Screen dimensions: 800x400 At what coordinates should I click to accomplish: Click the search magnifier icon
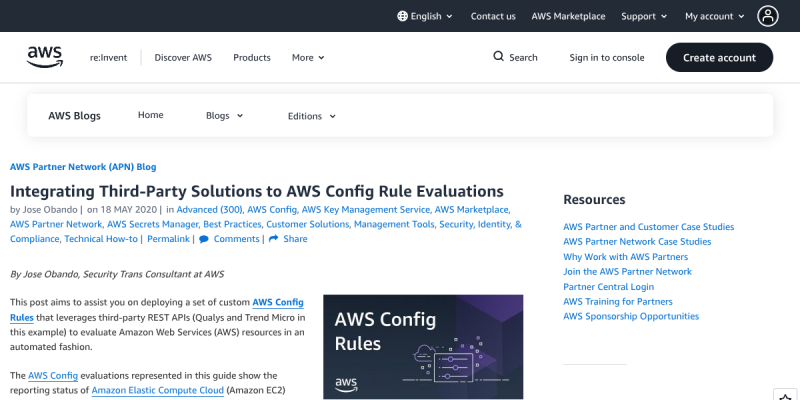pyautogui.click(x=498, y=57)
